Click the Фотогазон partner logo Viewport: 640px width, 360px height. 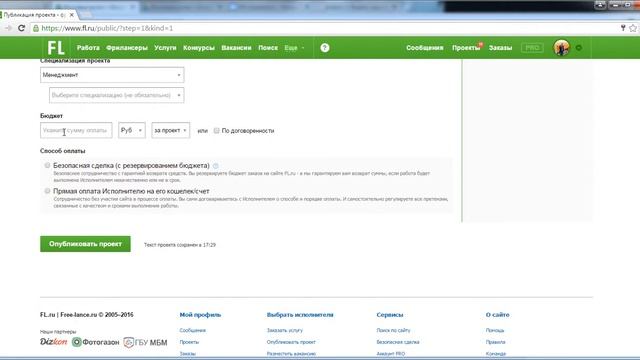pyautogui.click(x=96, y=342)
